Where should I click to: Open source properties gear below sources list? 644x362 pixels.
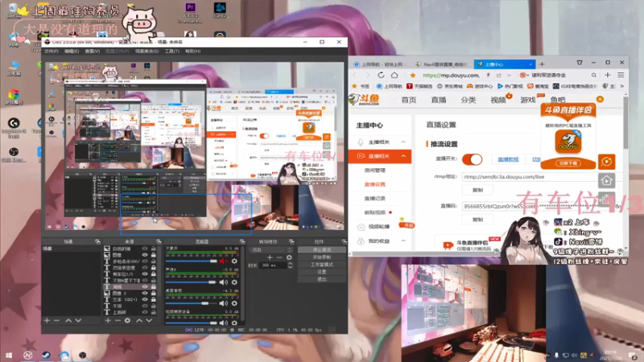click(127, 320)
